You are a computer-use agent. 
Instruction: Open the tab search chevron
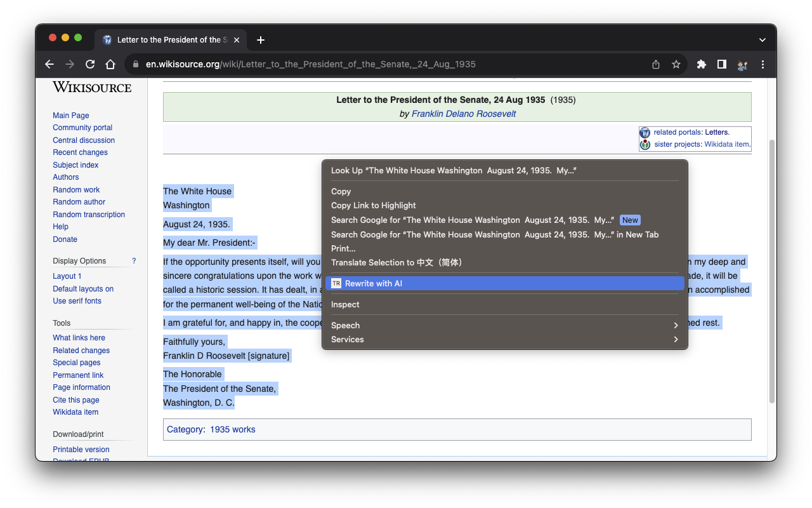tap(762, 39)
